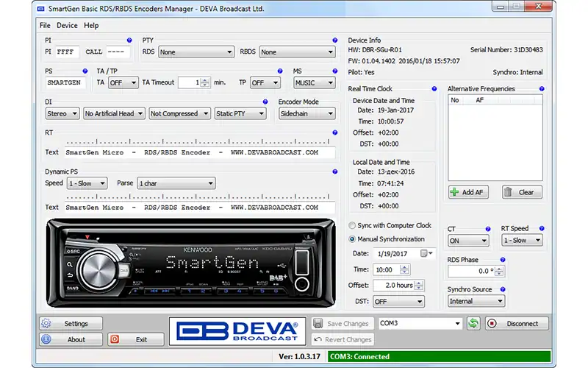Click the Offset hours stepper arrows
The width and height of the screenshot is (588, 368).
click(419, 286)
